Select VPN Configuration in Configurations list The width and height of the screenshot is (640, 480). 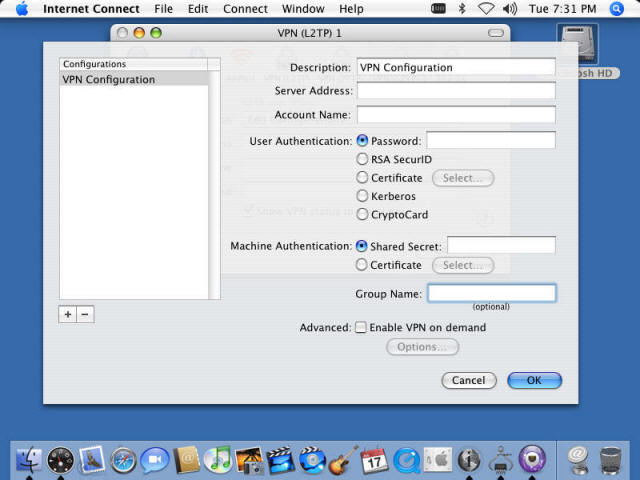[134, 80]
